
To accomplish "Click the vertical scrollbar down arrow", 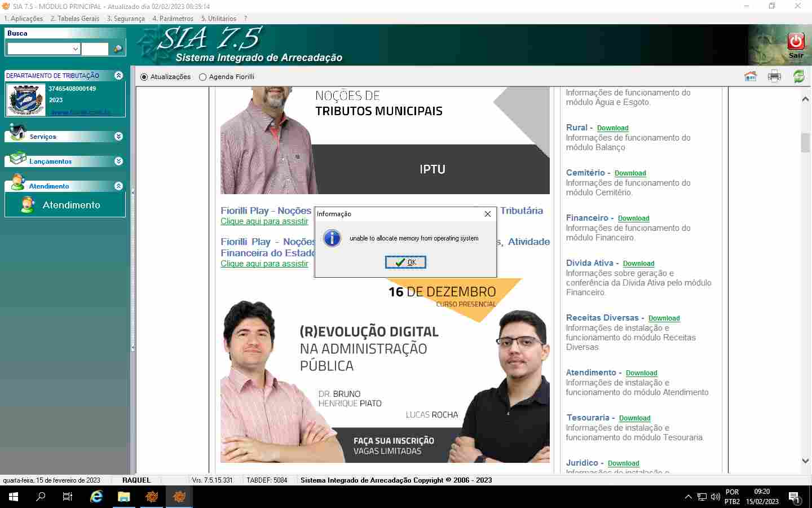I will pyautogui.click(x=805, y=461).
